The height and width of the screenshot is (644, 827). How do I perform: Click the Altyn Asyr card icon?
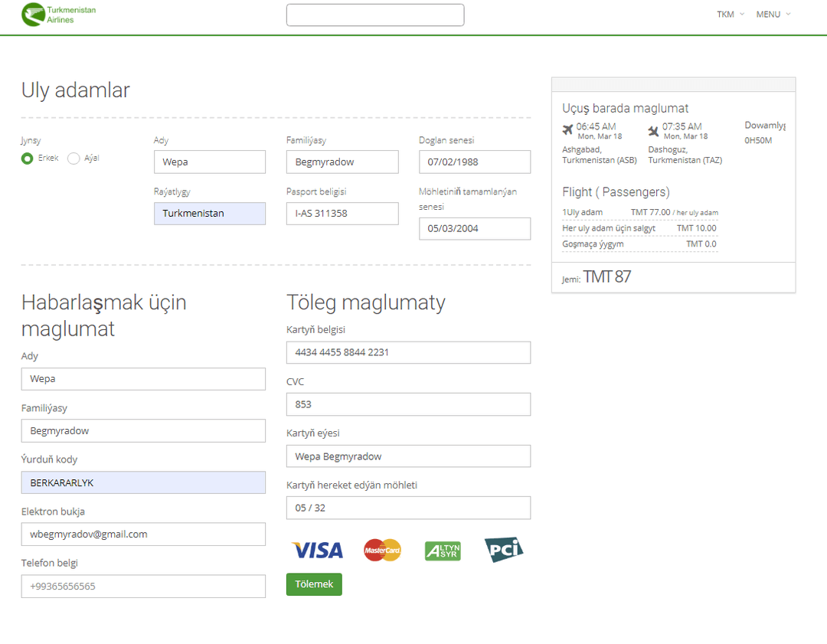tap(443, 550)
